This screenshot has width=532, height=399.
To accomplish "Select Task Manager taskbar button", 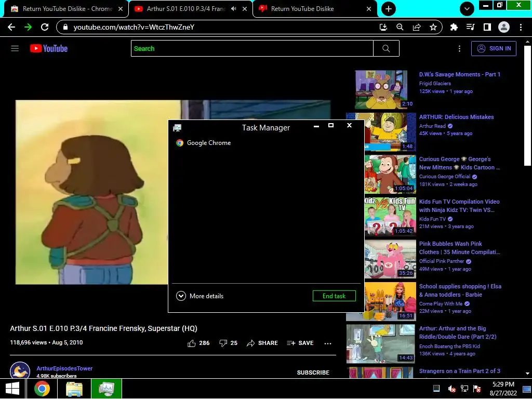I will coord(107,389).
